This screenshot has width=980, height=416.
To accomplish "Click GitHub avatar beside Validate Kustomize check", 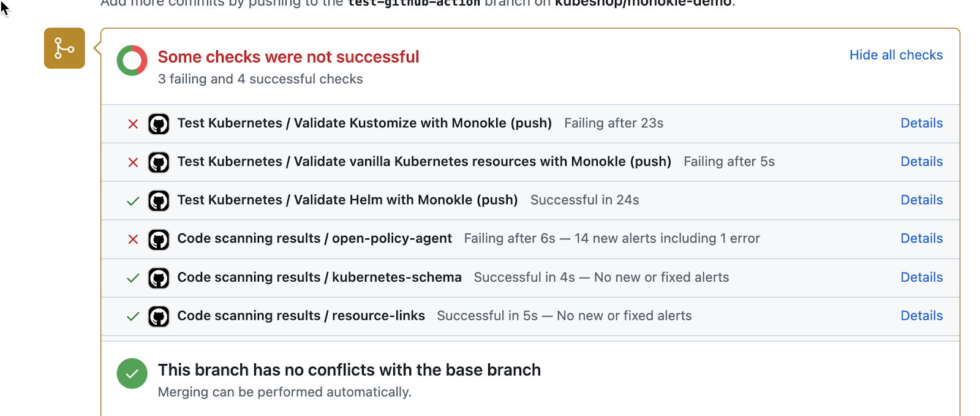I will tap(159, 124).
